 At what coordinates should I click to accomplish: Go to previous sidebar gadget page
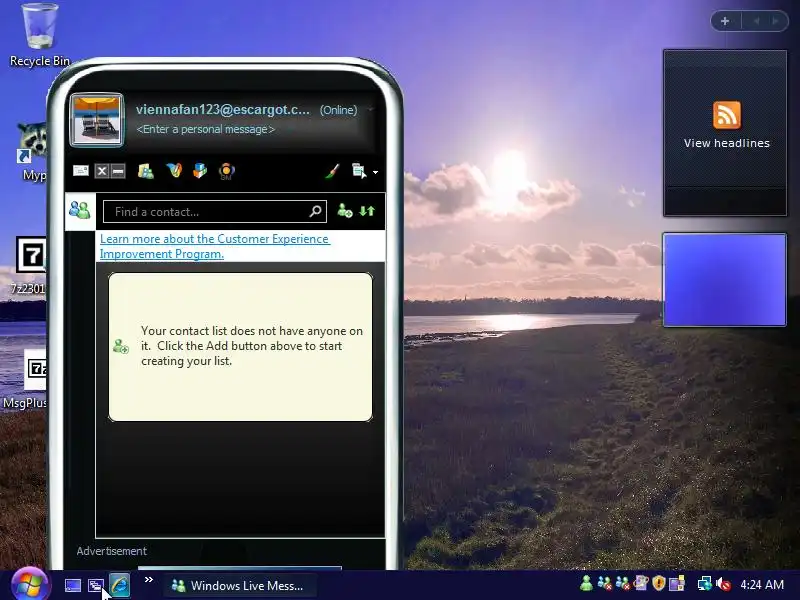756,21
